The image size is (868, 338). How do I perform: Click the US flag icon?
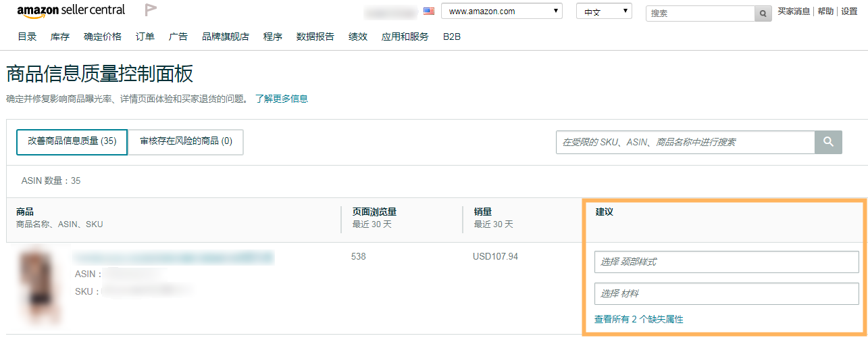(429, 11)
